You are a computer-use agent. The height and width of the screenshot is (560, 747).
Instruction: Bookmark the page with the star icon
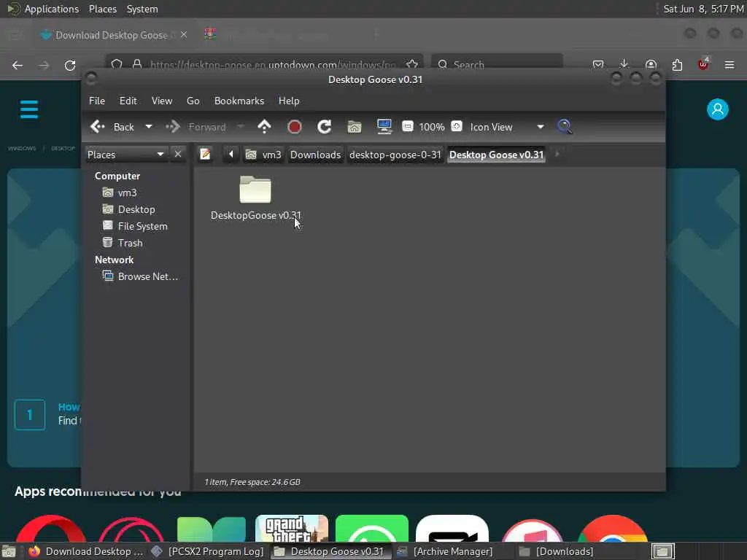tap(412, 64)
